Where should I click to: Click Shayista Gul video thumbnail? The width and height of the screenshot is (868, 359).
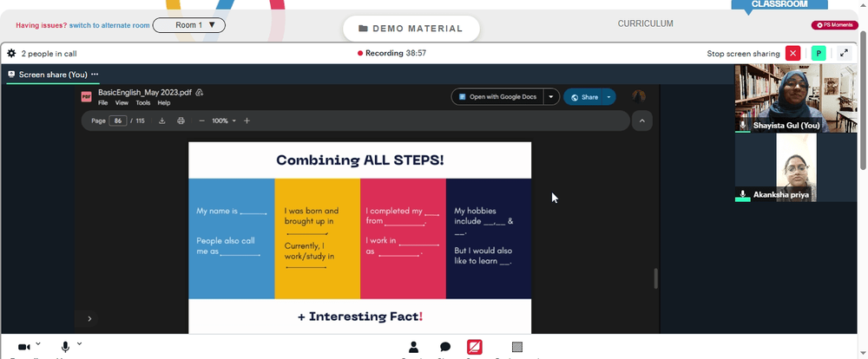795,98
